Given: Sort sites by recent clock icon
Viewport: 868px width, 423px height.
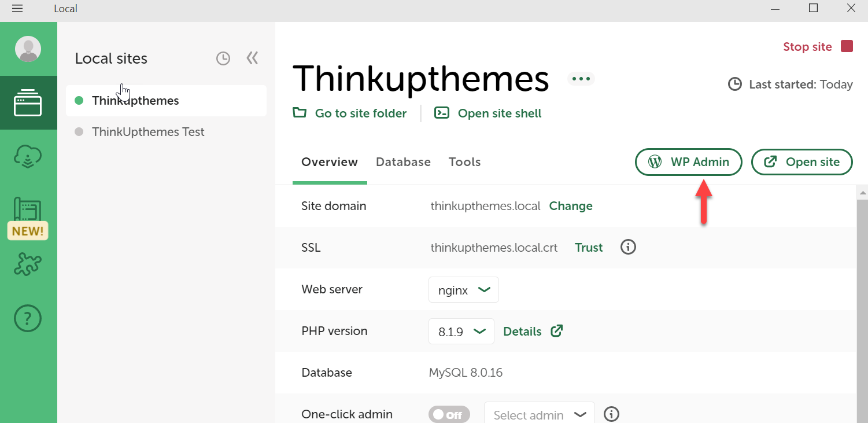Looking at the screenshot, I should coord(223,58).
